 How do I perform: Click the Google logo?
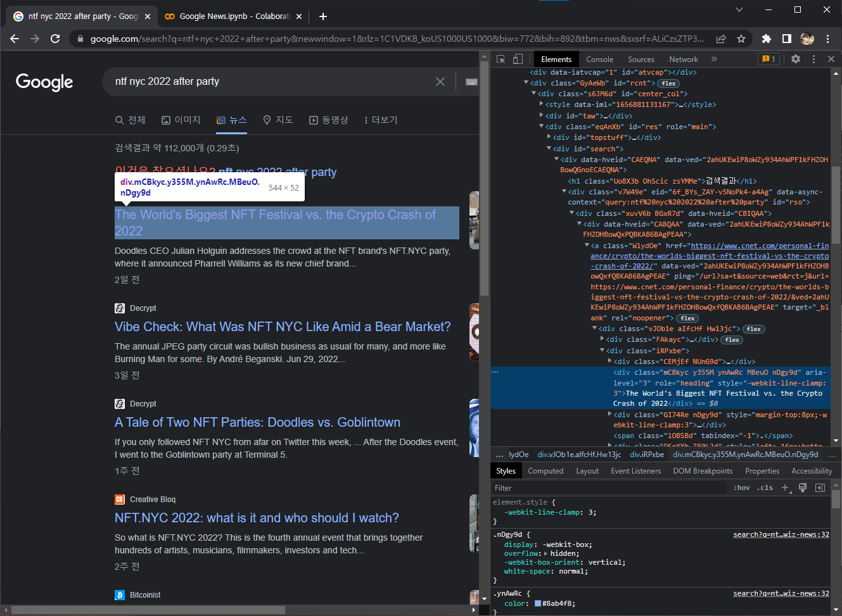point(44,82)
